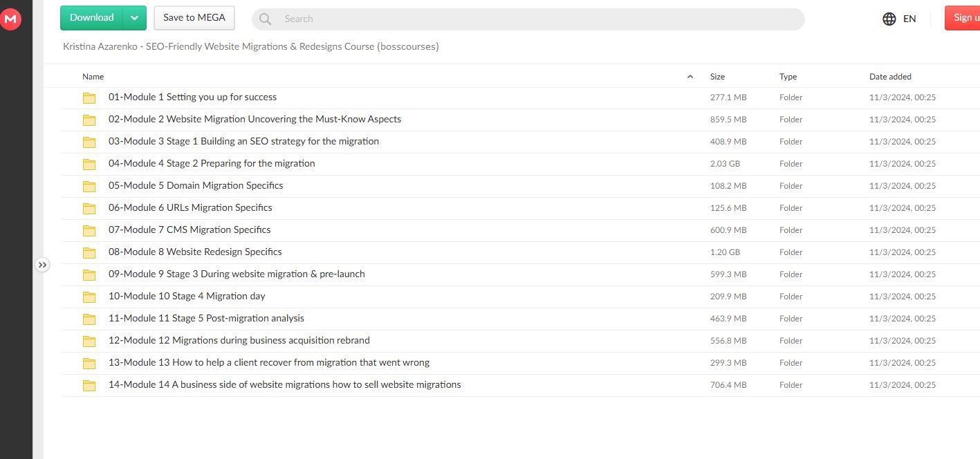Click the 706.4 MB size value

(x=728, y=385)
